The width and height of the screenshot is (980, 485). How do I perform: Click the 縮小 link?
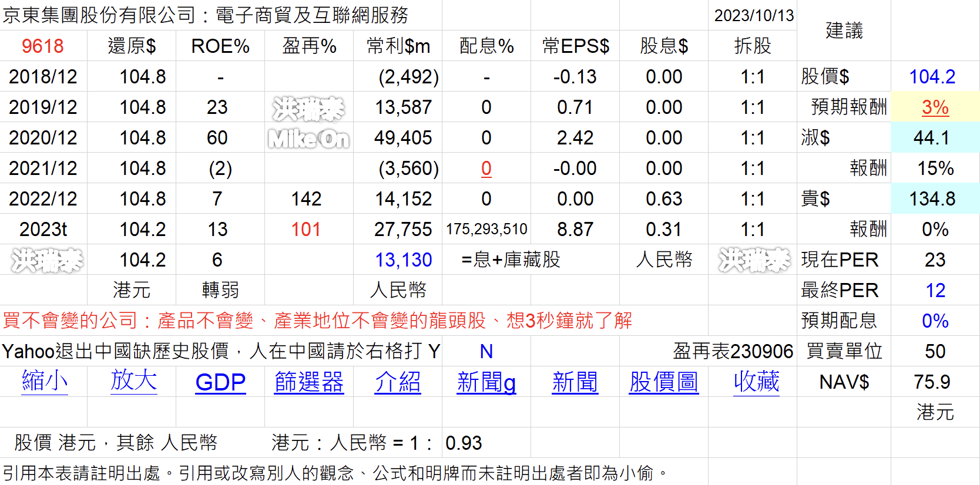(x=45, y=382)
